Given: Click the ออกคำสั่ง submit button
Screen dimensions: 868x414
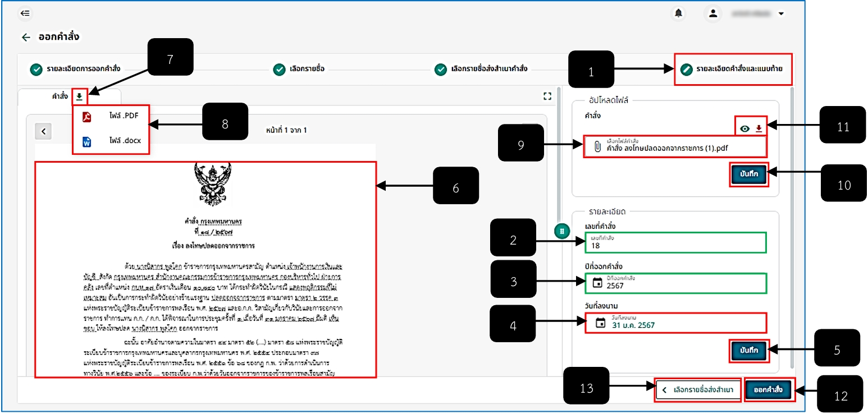Looking at the screenshot, I should [768, 389].
